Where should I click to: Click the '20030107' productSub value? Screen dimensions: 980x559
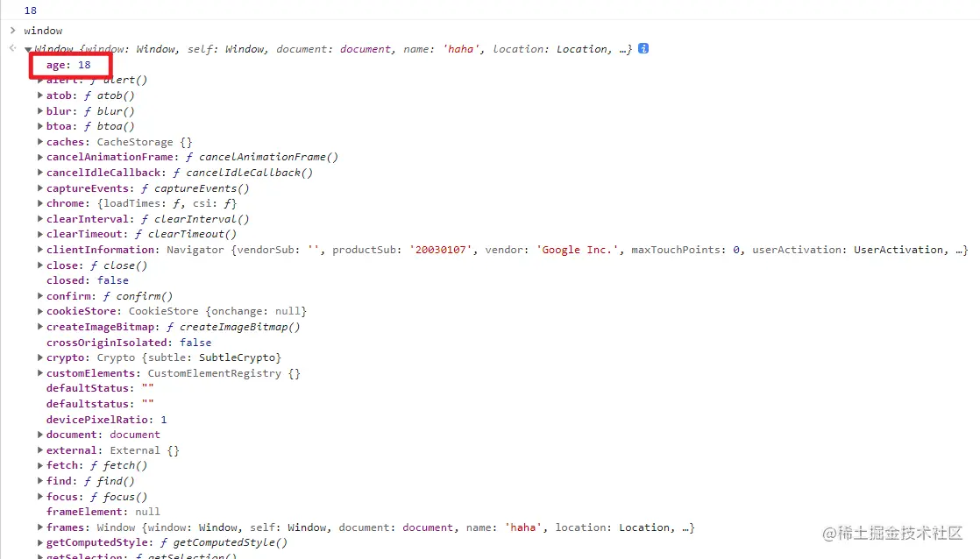[441, 250]
